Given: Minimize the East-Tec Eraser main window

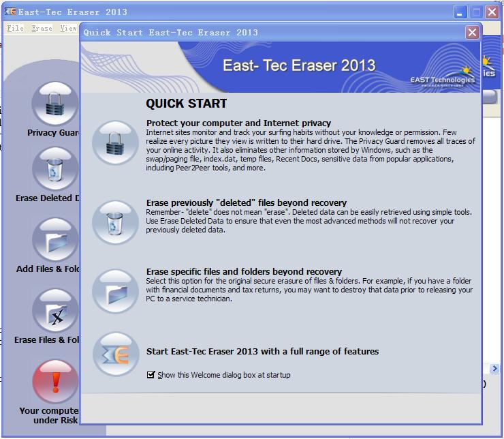Looking at the screenshot, I should point(460,12).
